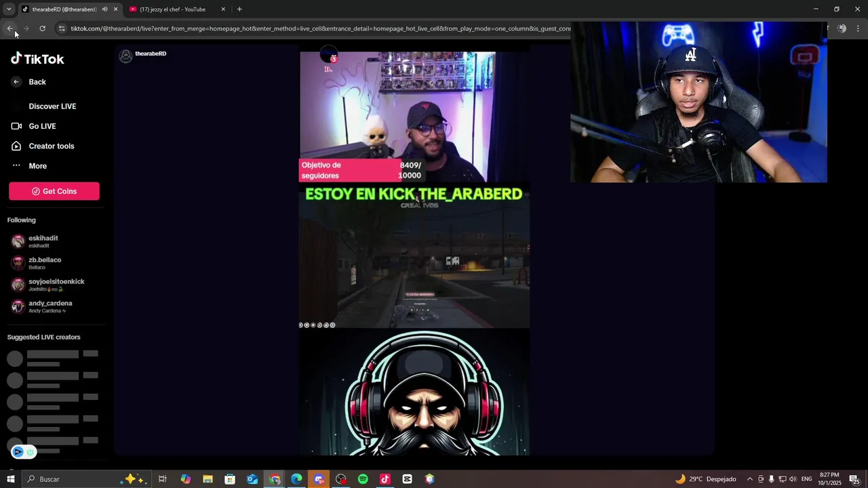
Task: Click the microphone tray icon
Action: pyautogui.click(x=771, y=479)
